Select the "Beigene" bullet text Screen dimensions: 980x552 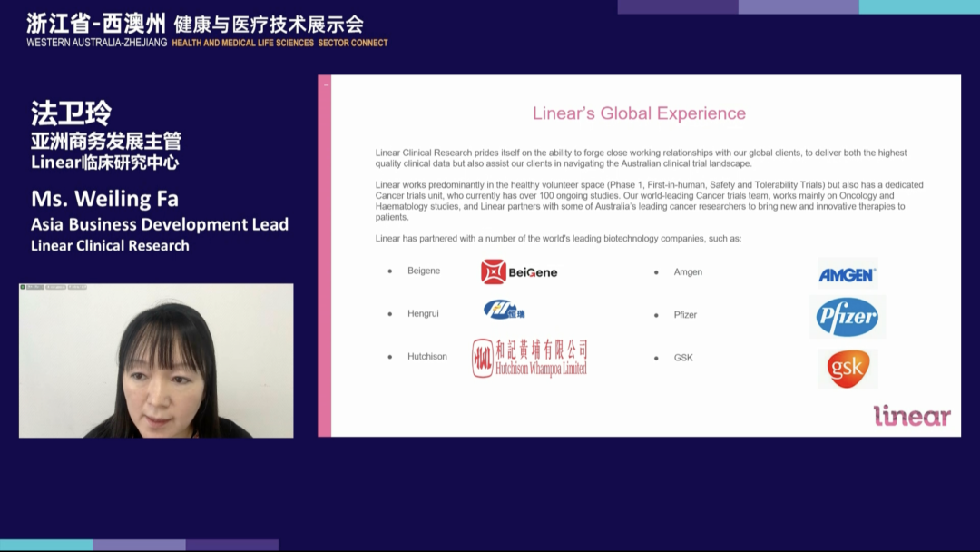tap(424, 271)
